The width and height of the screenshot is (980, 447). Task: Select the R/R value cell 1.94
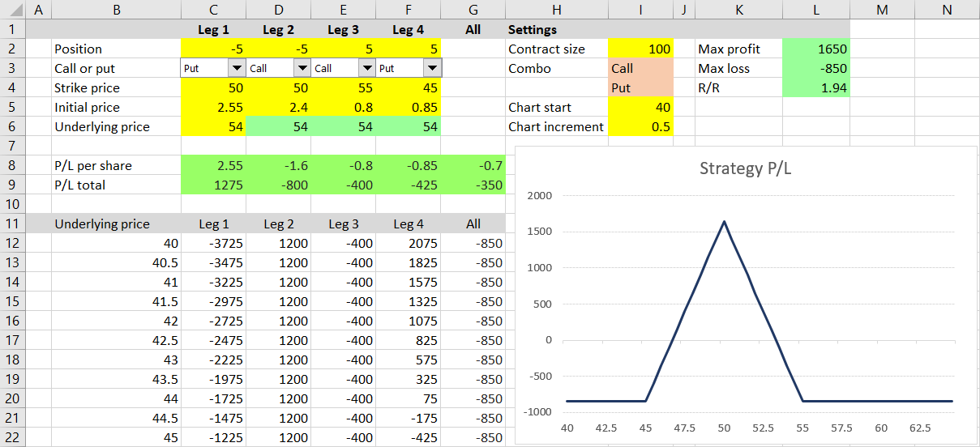click(x=816, y=88)
